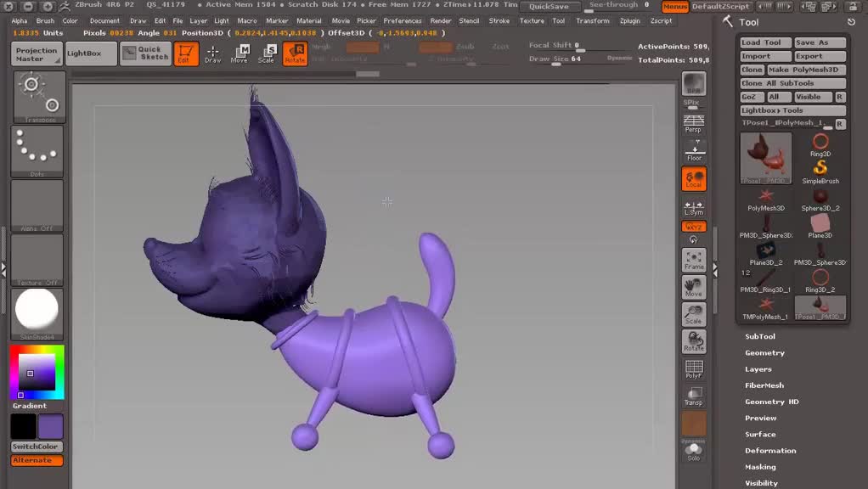Open the Zplugin menu
The height and width of the screenshot is (489, 868).
click(630, 21)
